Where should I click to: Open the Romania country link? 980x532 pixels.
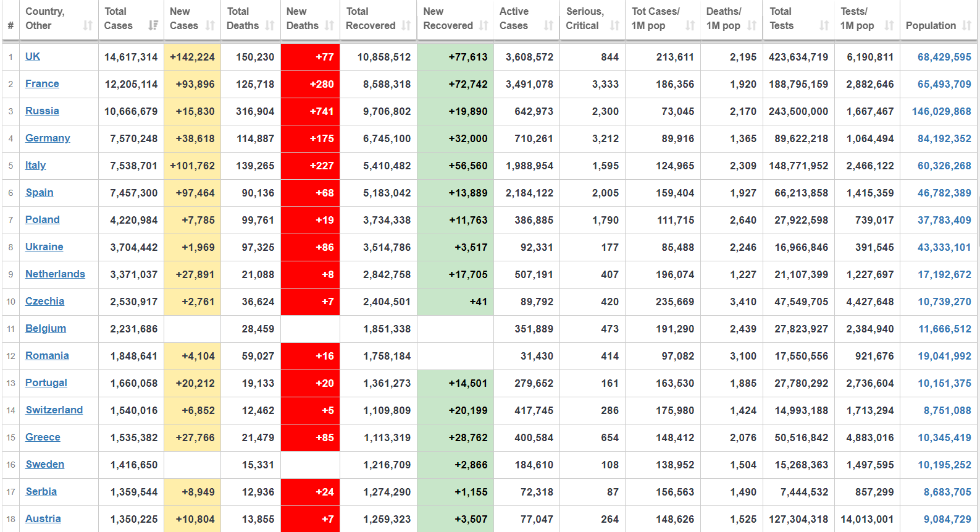(x=47, y=355)
